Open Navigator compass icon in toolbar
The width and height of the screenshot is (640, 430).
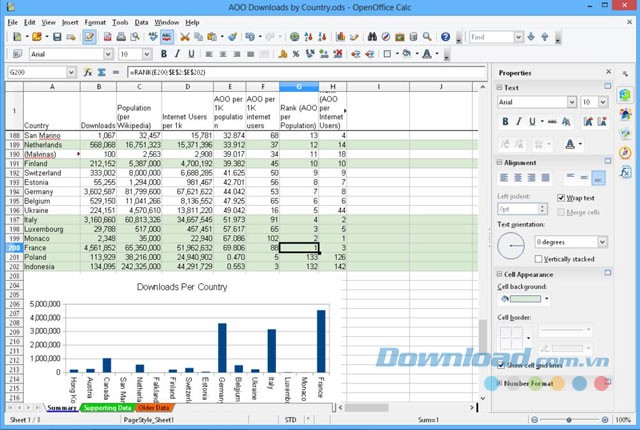click(386, 37)
